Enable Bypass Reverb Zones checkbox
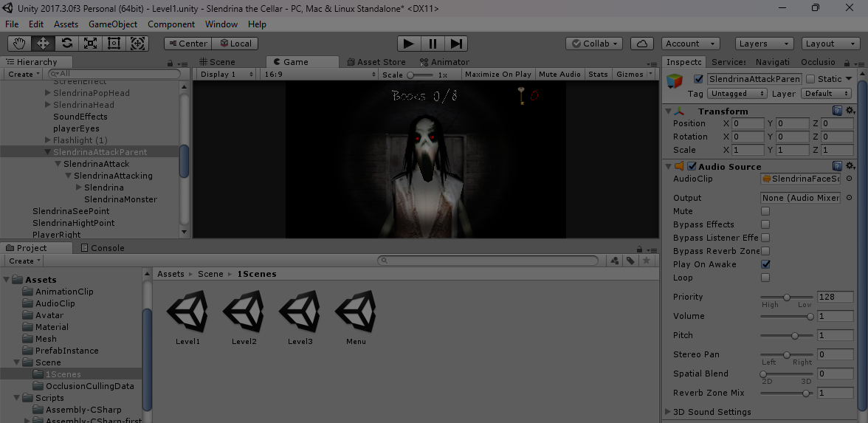The height and width of the screenshot is (423, 868). point(765,251)
